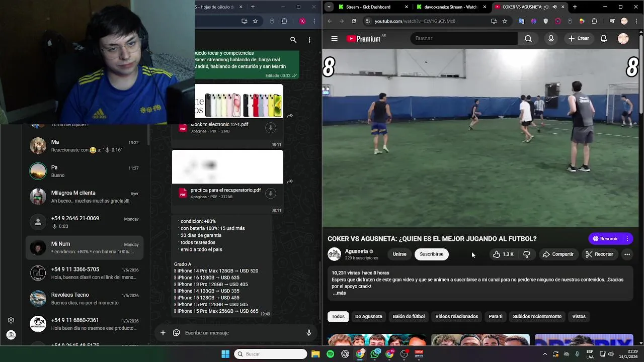This screenshot has height=362, width=644.
Task: Like the video with 1.3 K likes
Action: point(503,254)
